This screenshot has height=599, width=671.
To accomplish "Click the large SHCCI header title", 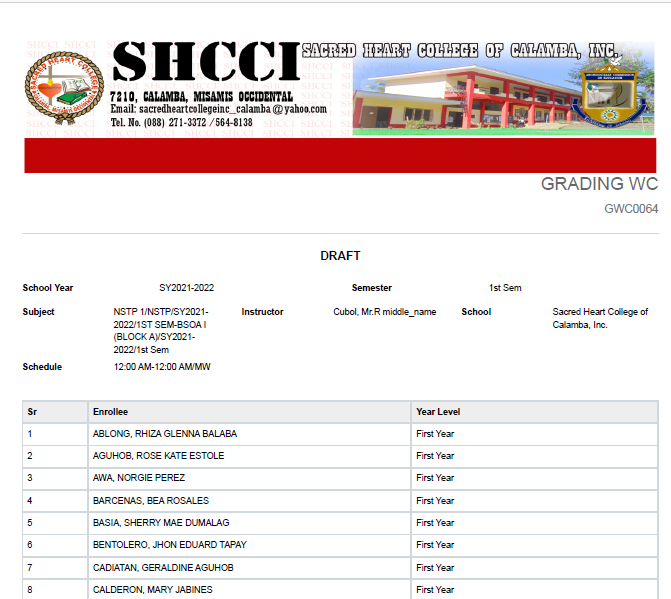I will [x=205, y=62].
